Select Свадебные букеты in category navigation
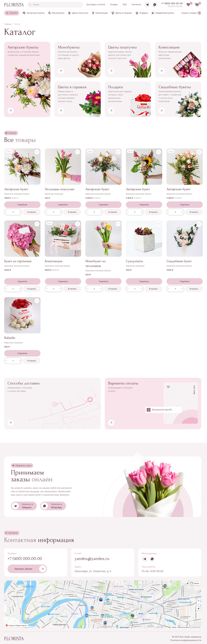The image size is (207, 644). 163,13
